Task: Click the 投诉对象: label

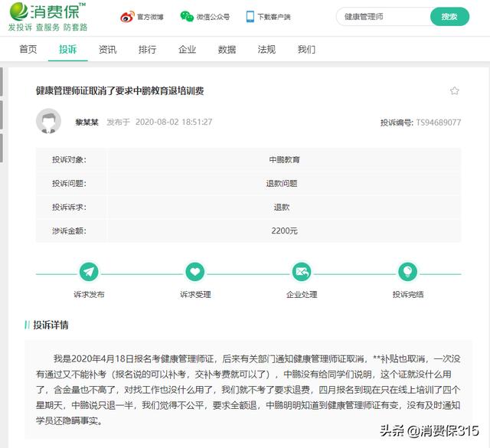Action: click(x=69, y=160)
